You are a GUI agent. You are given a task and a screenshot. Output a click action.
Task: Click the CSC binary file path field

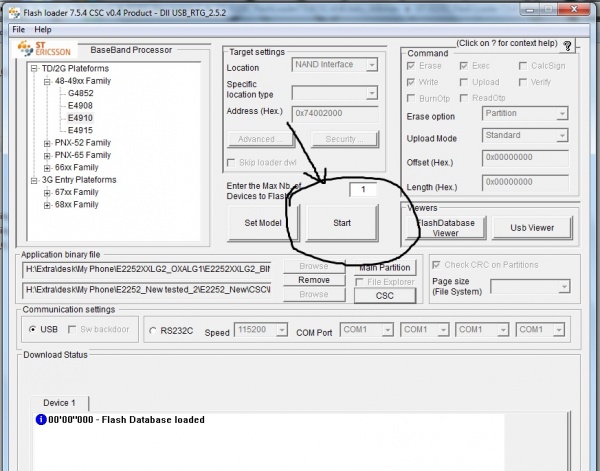pos(146,290)
